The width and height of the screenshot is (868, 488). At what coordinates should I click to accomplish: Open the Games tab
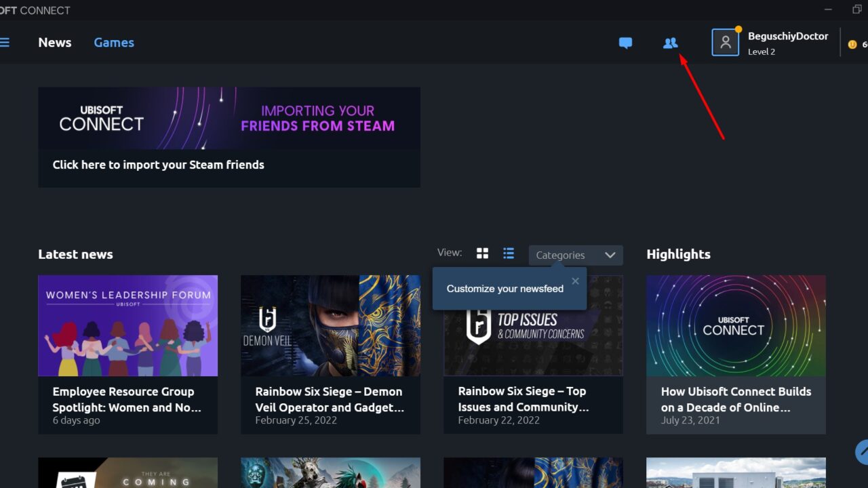[x=114, y=43]
